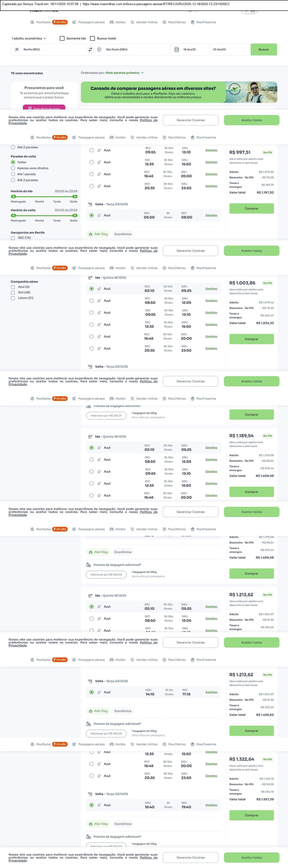Click the Azul icon on the 14:10 return flight
The height and width of the screenshot is (868, 288).
99,692
